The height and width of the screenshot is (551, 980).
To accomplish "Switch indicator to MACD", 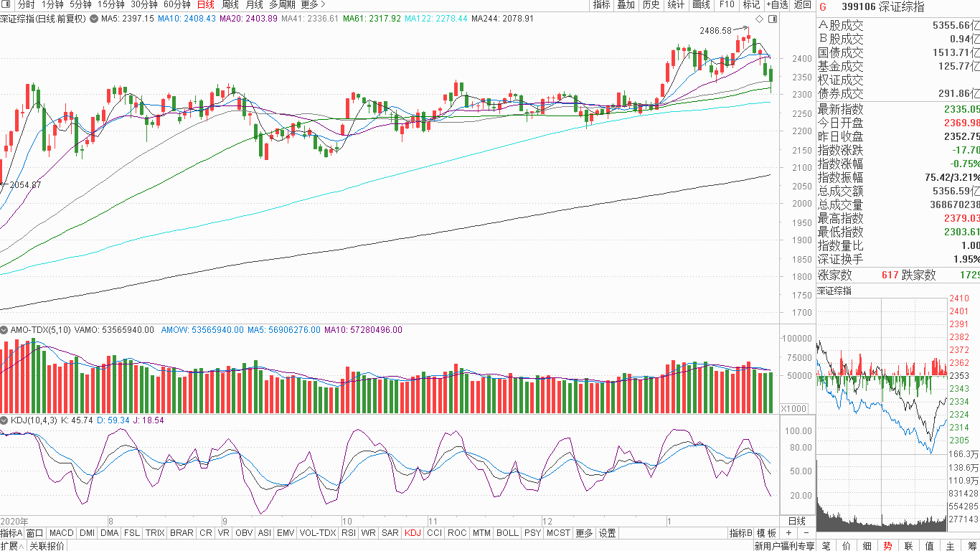I will coord(62,533).
